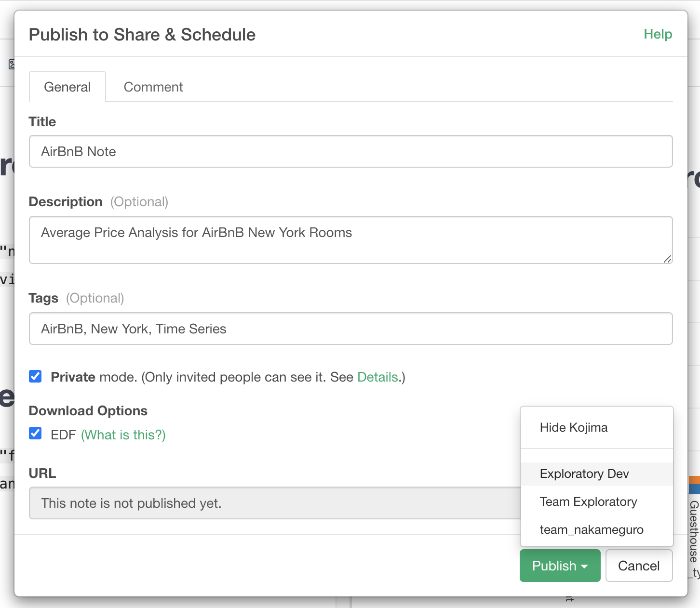700x608 pixels.
Task: Toggle the EDF download checkbox
Action: (x=36, y=434)
